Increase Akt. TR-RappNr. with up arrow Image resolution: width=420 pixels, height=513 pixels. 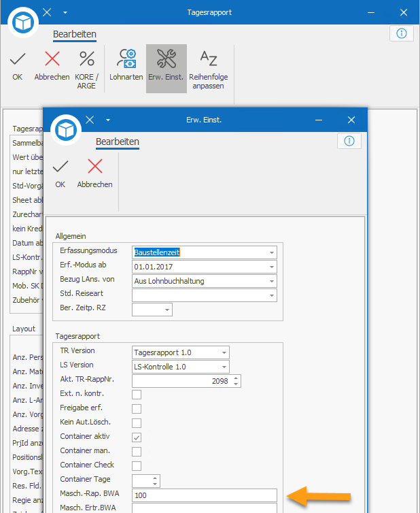(236, 378)
